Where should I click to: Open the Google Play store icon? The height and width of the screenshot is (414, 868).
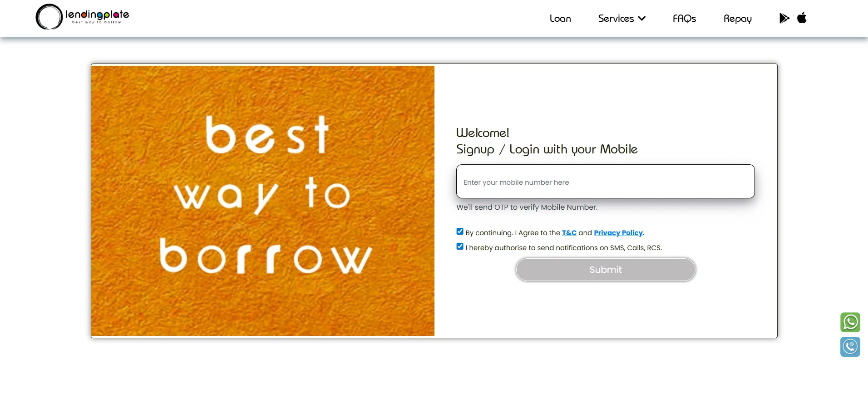point(784,18)
